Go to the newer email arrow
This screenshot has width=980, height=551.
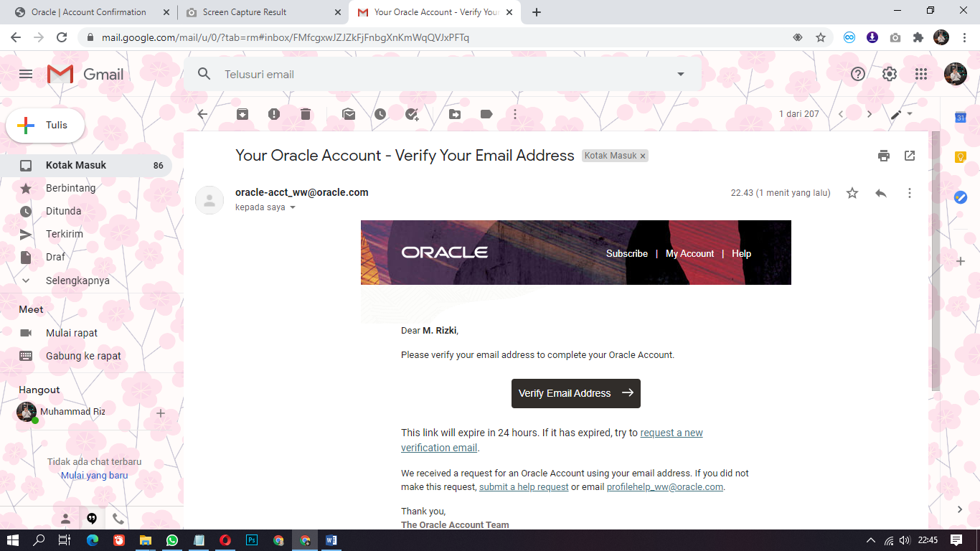[x=841, y=114]
